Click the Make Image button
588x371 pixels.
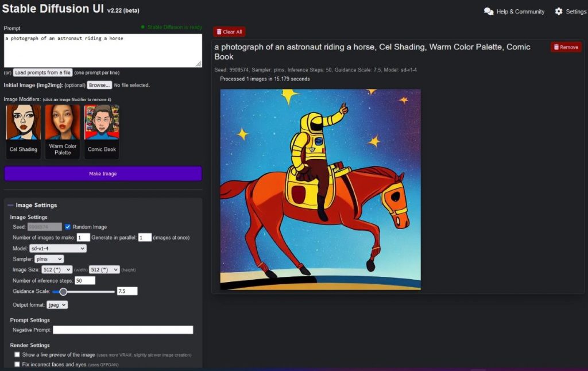(103, 173)
